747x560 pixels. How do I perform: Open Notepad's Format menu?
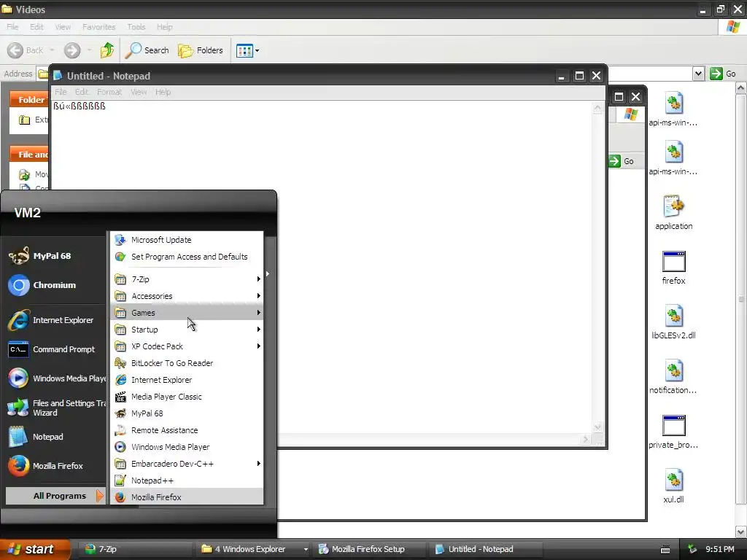[x=109, y=92]
